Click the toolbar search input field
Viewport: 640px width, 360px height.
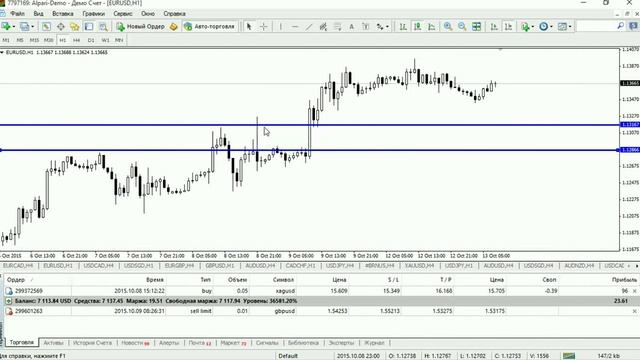click(x=596, y=26)
